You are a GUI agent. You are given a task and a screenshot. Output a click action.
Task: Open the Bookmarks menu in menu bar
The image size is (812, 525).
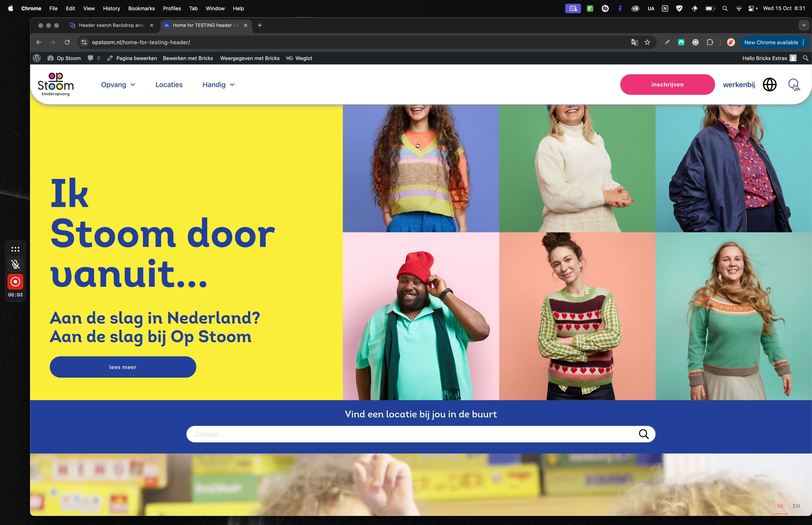point(141,8)
